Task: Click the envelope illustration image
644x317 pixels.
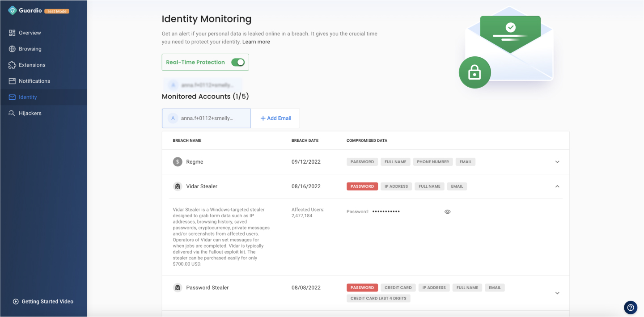Action: click(506, 47)
